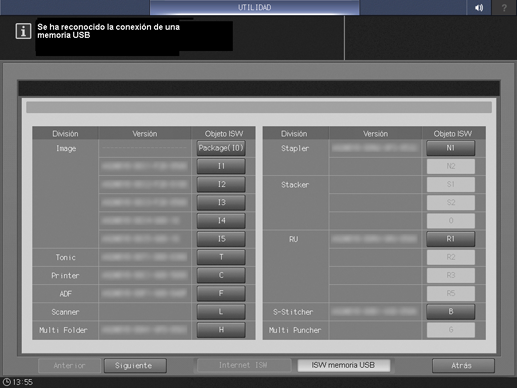Select the Stacker O object button
Screen dimensions: 517x388
451,221
